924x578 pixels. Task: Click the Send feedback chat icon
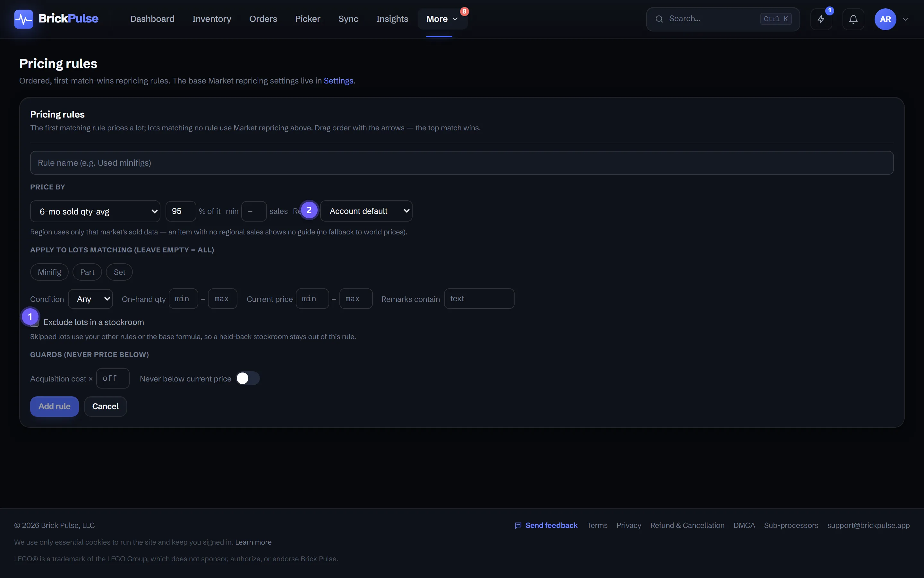click(x=518, y=526)
